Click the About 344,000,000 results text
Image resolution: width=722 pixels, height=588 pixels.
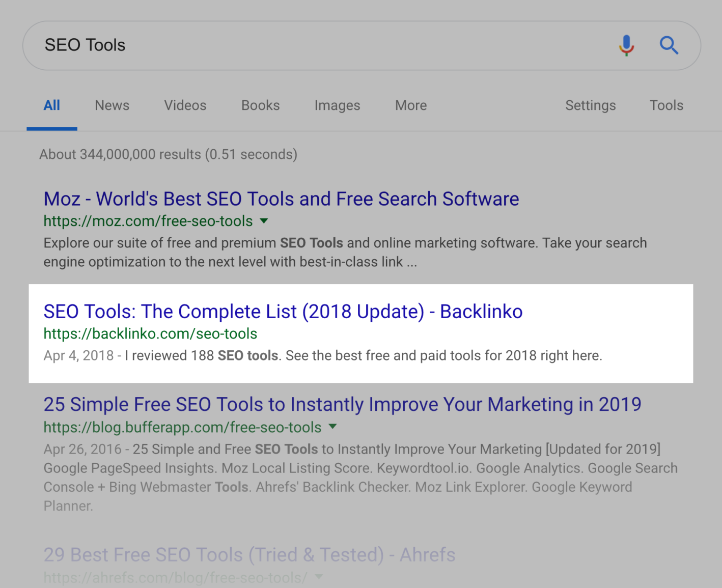[x=169, y=154]
